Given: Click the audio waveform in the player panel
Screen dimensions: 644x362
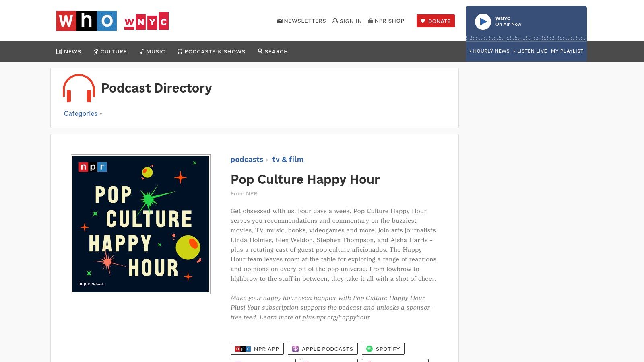Looking at the screenshot, I should tap(526, 38).
